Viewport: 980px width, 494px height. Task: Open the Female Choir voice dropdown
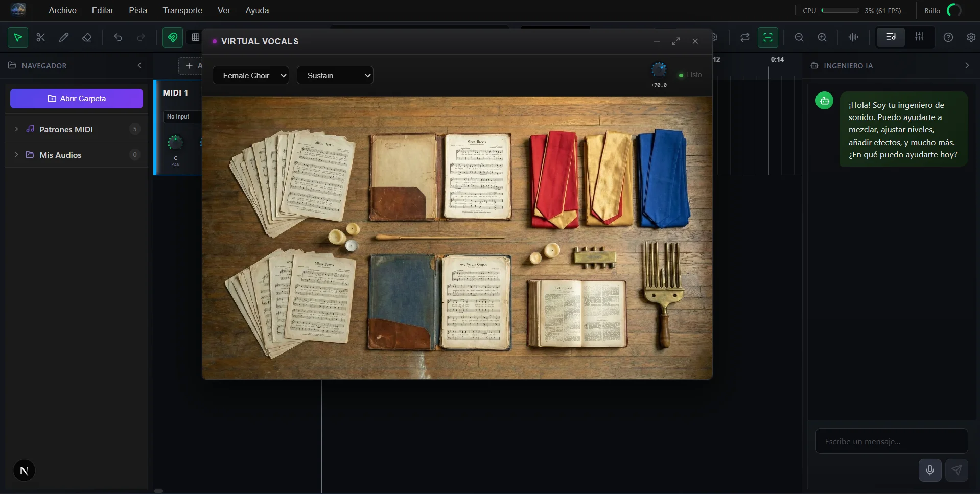[250, 76]
